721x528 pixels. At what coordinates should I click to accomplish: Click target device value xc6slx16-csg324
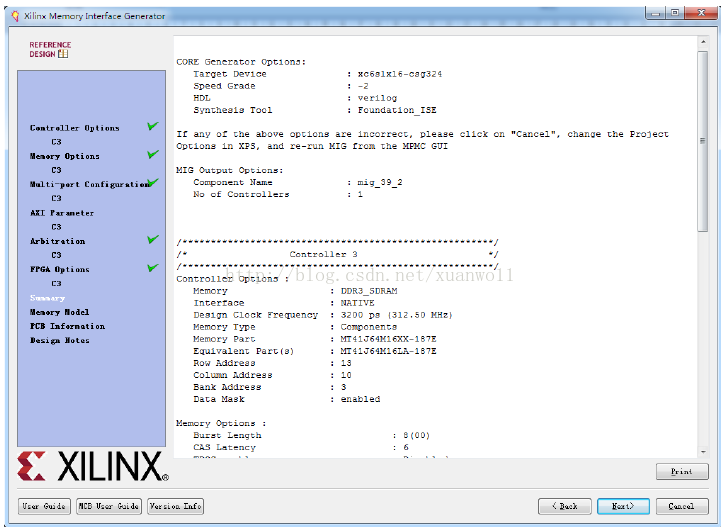point(400,74)
